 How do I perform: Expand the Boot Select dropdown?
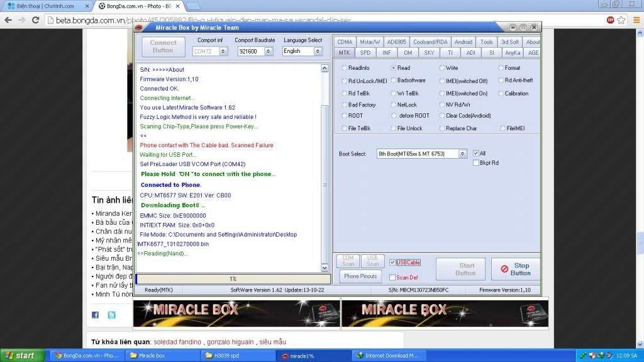(x=462, y=154)
